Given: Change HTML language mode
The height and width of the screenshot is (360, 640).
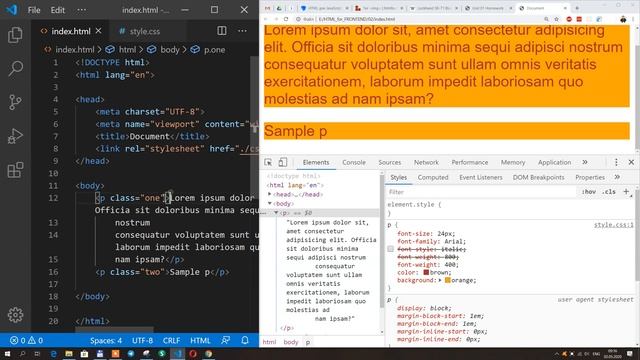Looking at the screenshot, I should (200, 340).
